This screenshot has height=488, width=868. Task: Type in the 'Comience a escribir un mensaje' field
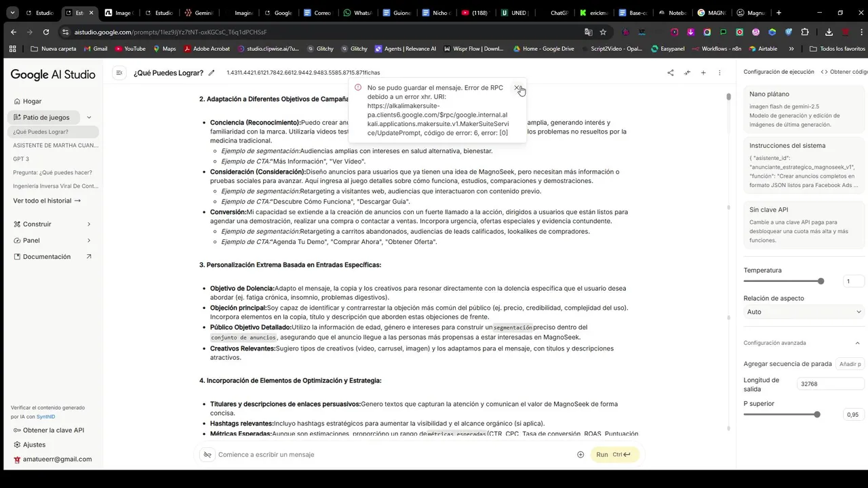tap(393, 454)
